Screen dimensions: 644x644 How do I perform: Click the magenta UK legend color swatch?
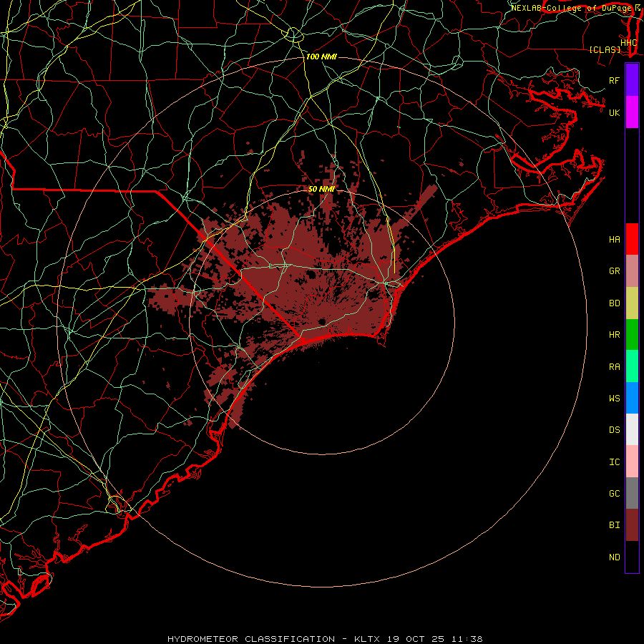632,112
